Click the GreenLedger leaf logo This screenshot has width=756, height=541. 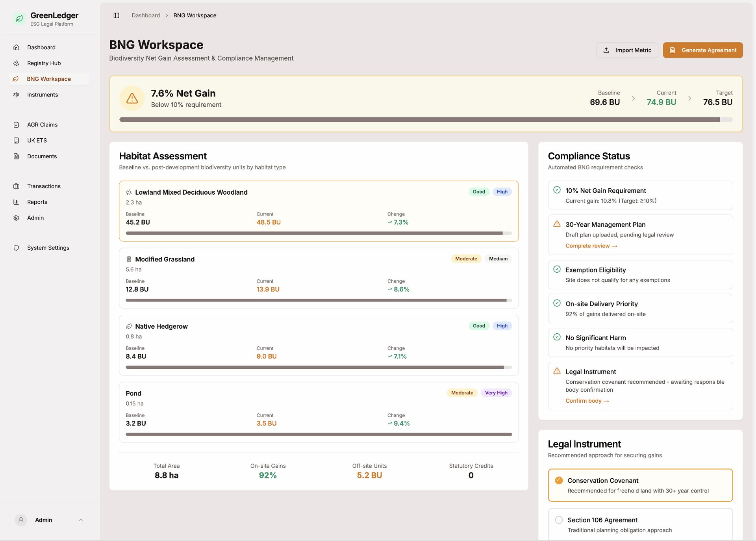(x=19, y=19)
